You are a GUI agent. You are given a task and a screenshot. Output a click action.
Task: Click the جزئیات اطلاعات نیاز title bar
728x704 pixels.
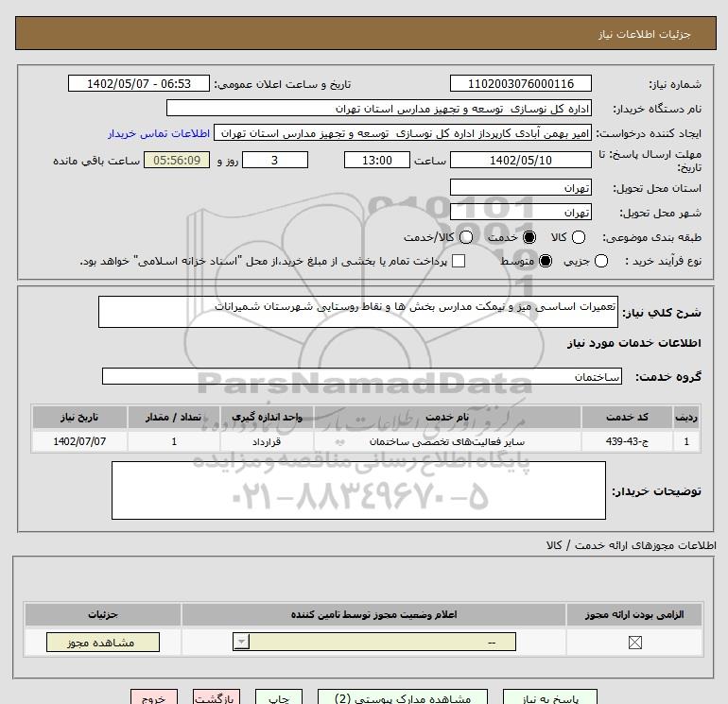pos(365,33)
